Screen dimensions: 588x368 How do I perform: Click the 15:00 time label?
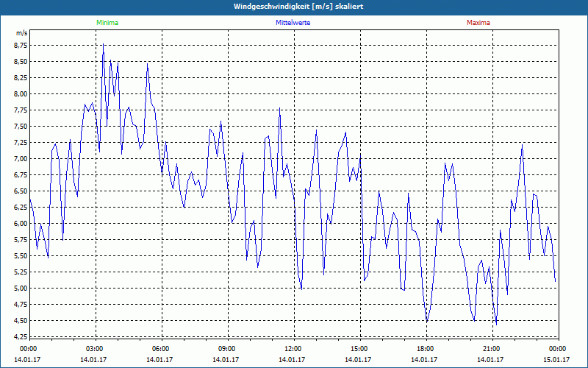click(359, 349)
